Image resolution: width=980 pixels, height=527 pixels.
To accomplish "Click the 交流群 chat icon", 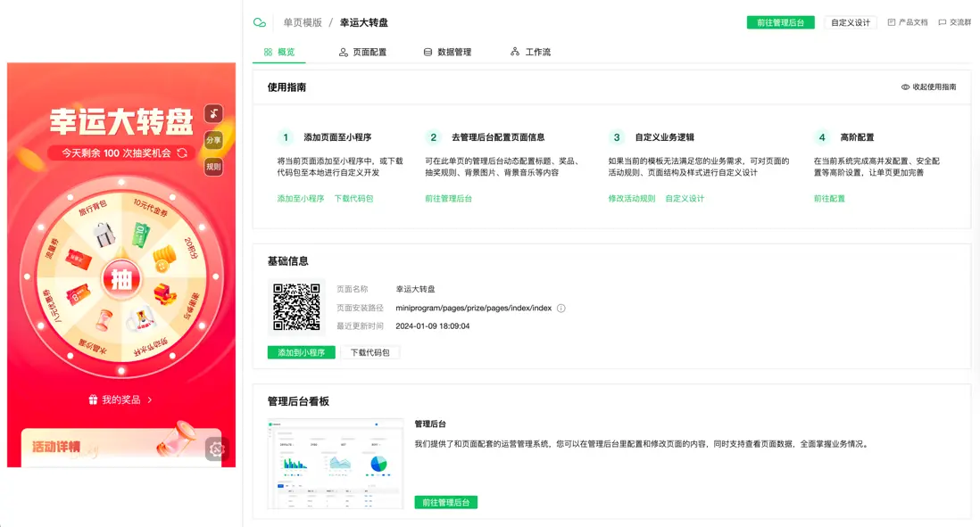I will [x=942, y=22].
